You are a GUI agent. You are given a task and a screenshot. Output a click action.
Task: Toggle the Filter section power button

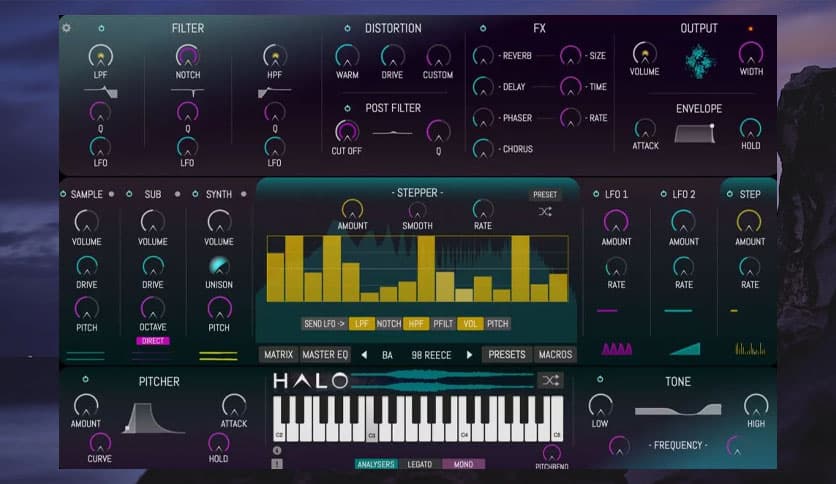pos(101,28)
